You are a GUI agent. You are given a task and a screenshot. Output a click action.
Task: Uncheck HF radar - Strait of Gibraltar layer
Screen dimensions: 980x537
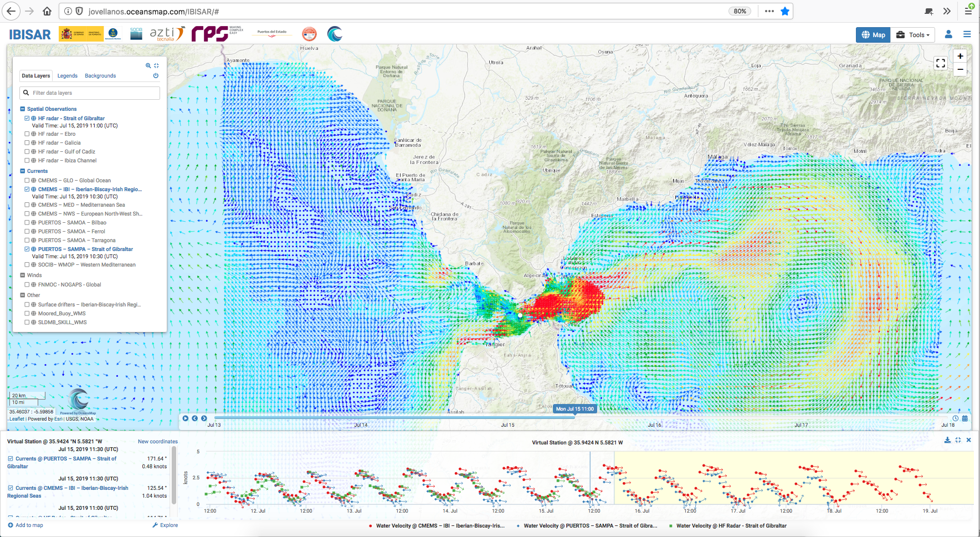[27, 119]
